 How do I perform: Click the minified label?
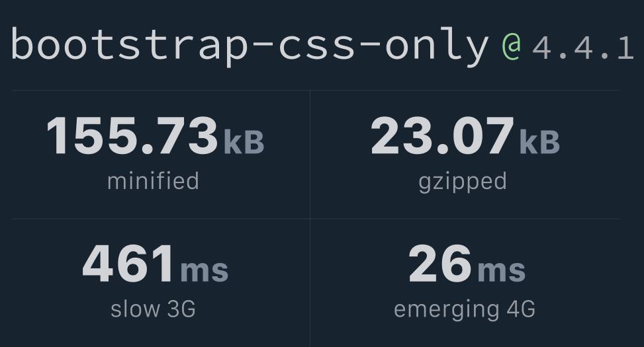153,181
